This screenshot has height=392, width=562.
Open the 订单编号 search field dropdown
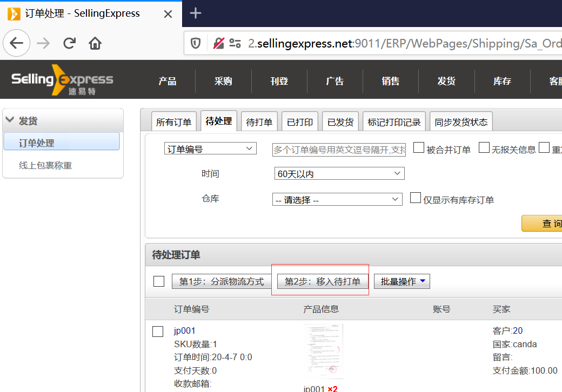pyautogui.click(x=210, y=148)
